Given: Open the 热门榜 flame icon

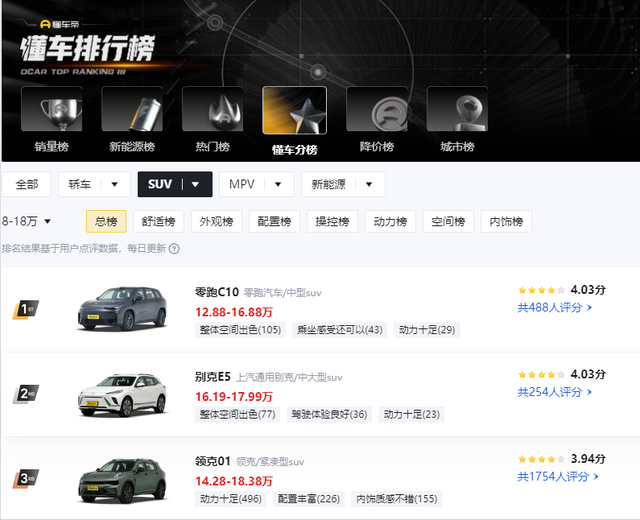Looking at the screenshot, I should tap(212, 109).
